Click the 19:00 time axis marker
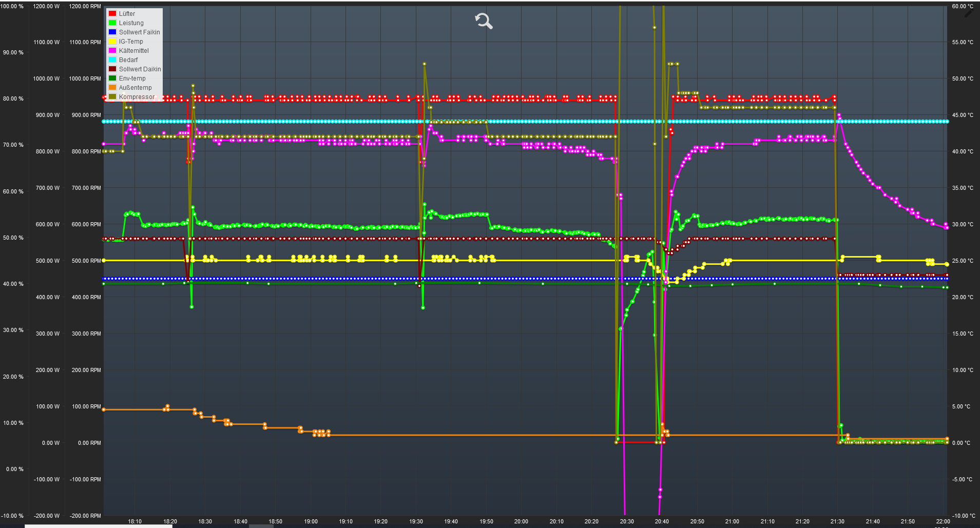Screen dimensions: 980x528 [311, 521]
